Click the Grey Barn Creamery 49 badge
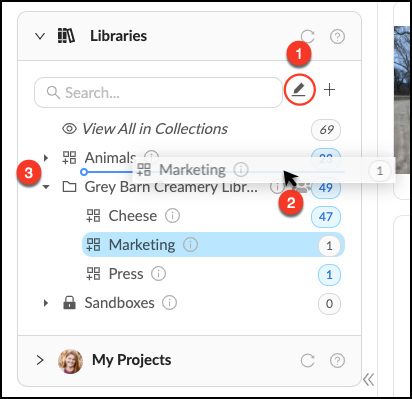412x399 pixels. pos(326,188)
